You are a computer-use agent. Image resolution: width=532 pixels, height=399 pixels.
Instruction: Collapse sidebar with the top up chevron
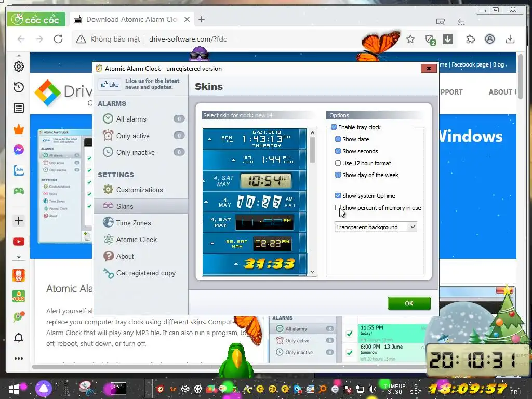(19, 55)
